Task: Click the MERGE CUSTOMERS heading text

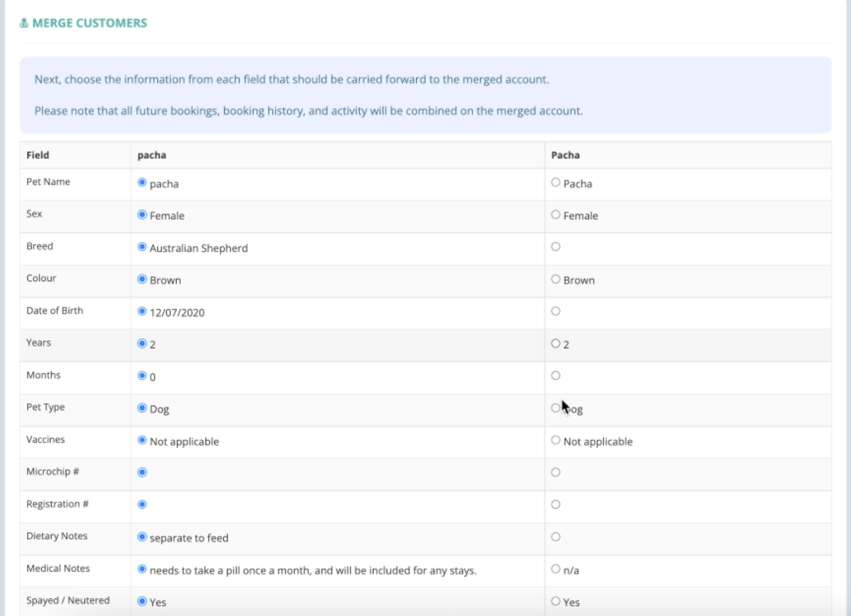Action: [x=90, y=23]
